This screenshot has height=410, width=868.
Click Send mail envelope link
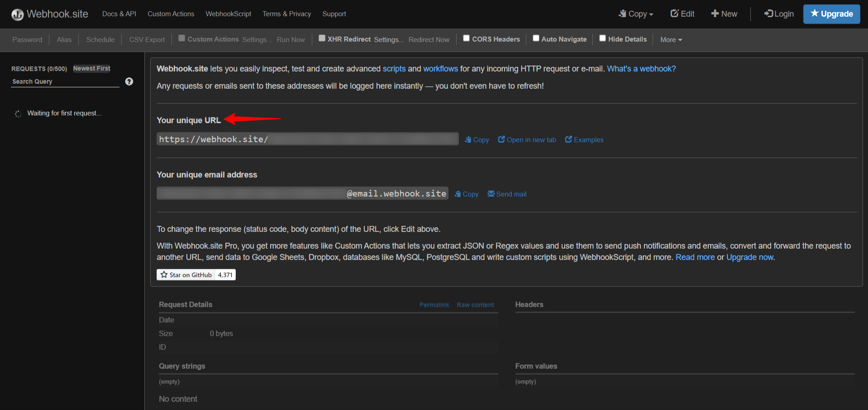pos(507,194)
